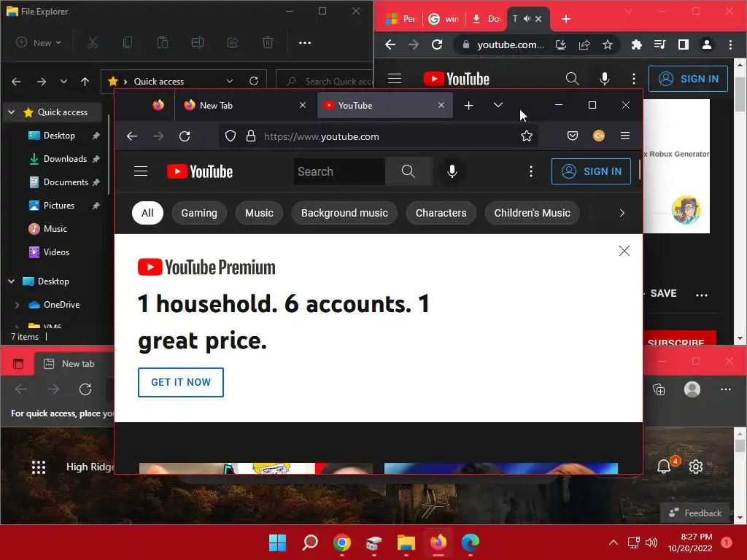
Task: Bookmark page with Firefox star icon
Action: pyautogui.click(x=527, y=136)
